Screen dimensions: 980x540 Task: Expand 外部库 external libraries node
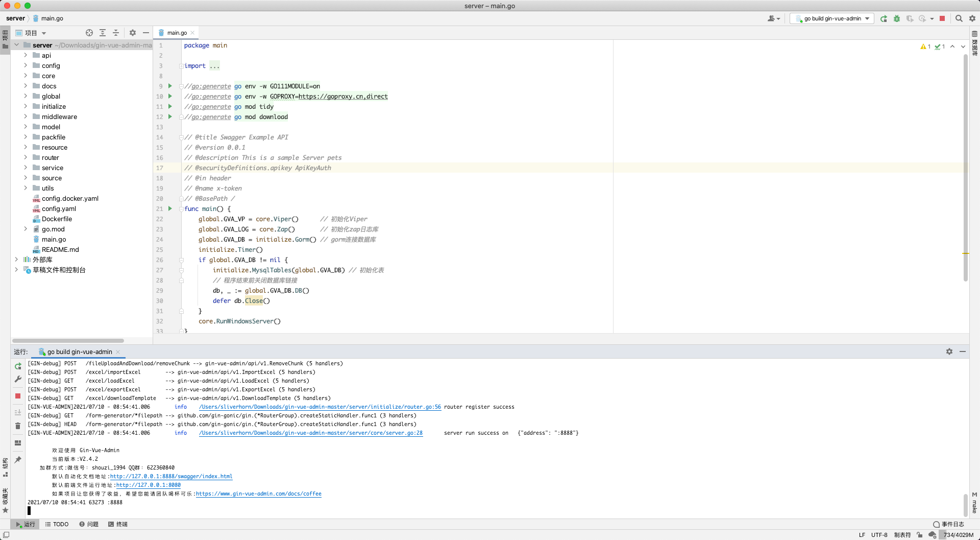pos(16,260)
